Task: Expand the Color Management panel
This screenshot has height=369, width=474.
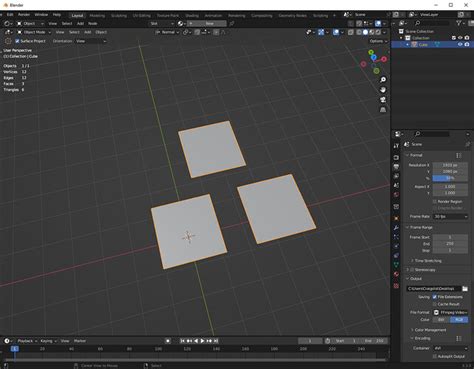Action: (428, 330)
